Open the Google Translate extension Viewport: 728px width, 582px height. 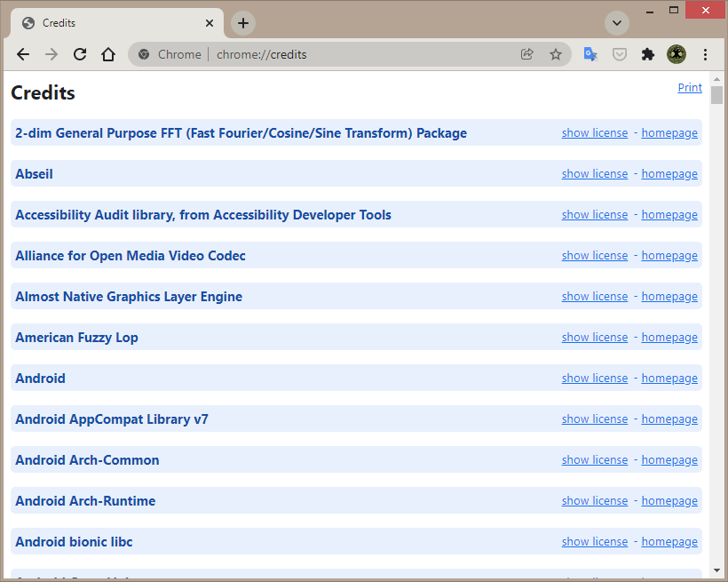coord(590,54)
